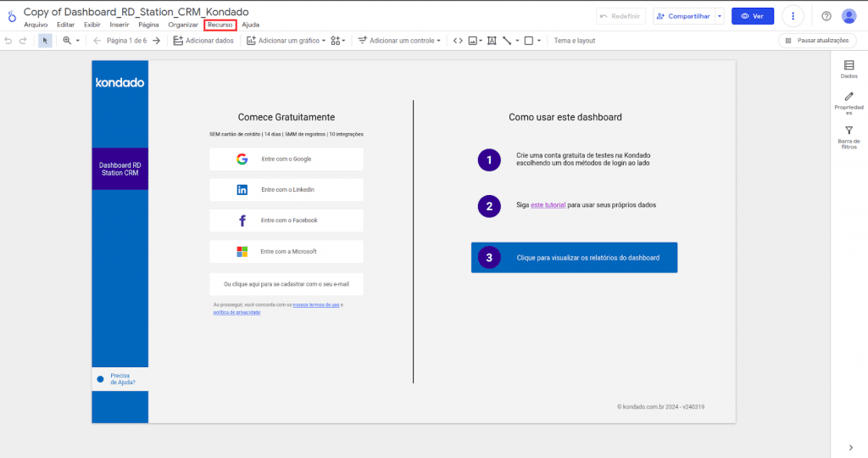The height and width of the screenshot is (458, 868).
Task: Insert a text box using toolbar icon
Action: click(492, 41)
